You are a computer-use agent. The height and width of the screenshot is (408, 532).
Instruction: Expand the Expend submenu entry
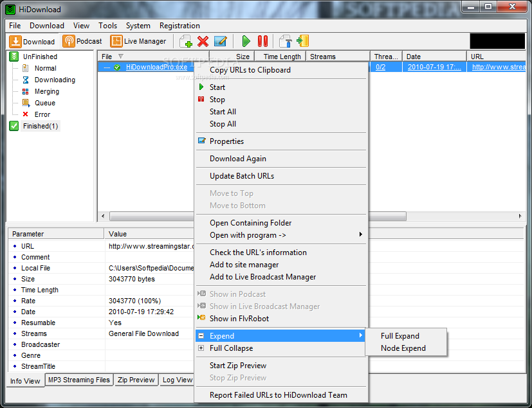point(281,336)
